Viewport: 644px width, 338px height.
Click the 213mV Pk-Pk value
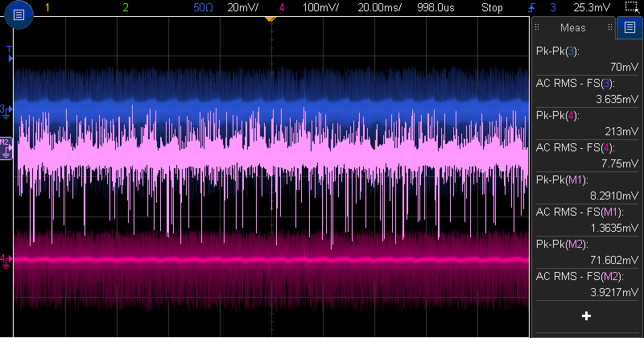621,131
